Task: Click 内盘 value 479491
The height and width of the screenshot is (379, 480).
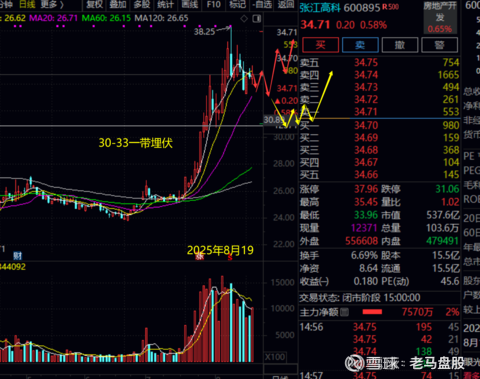Action: [443, 241]
